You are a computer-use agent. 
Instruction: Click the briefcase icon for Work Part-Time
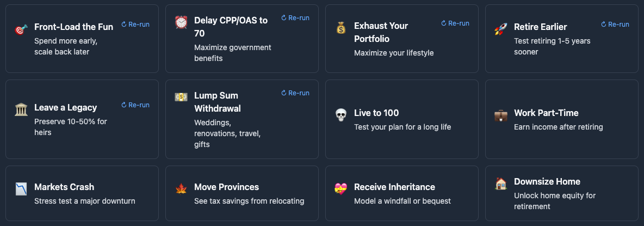click(x=500, y=115)
